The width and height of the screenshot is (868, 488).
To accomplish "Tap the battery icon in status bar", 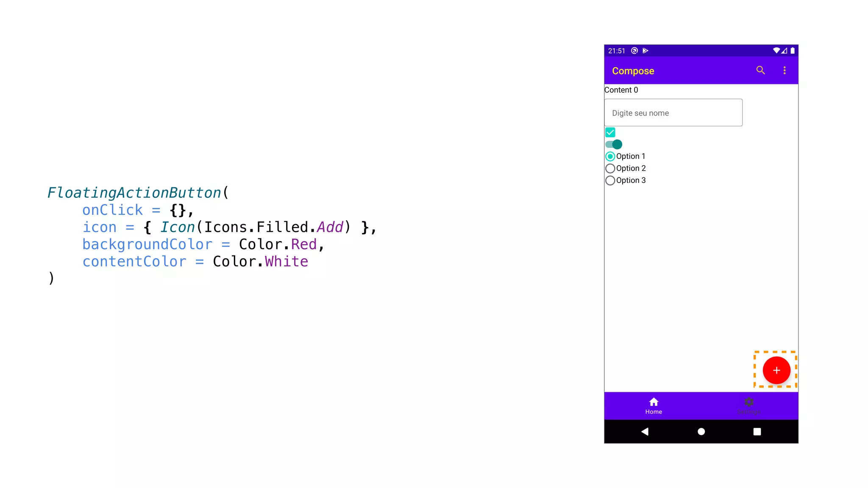I will coord(793,50).
